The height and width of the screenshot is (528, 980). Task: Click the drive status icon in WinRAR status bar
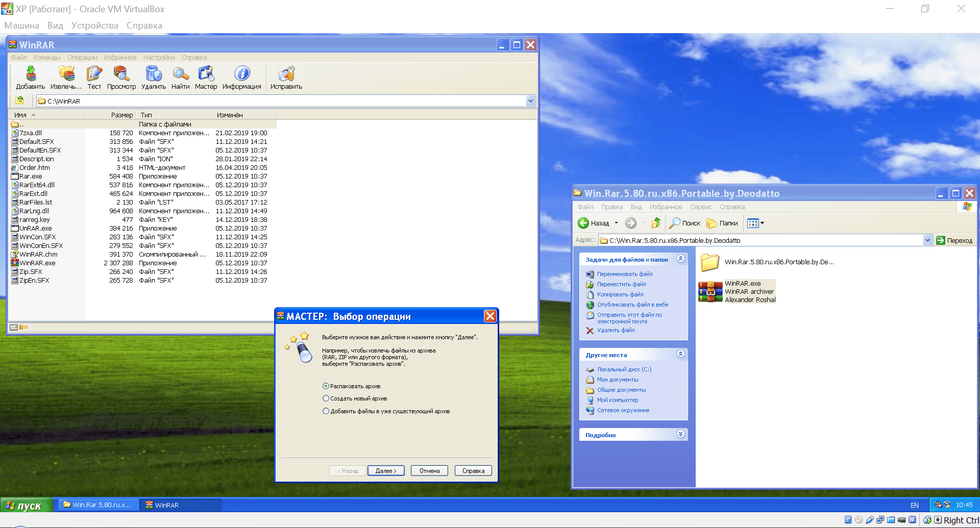tap(14, 328)
